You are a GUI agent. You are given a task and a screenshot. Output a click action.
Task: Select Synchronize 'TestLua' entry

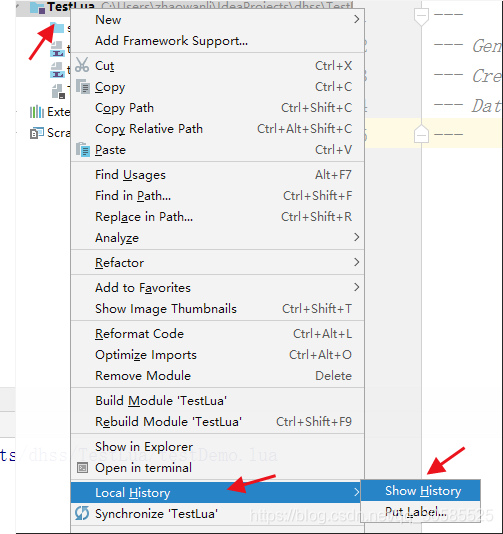coord(217,514)
